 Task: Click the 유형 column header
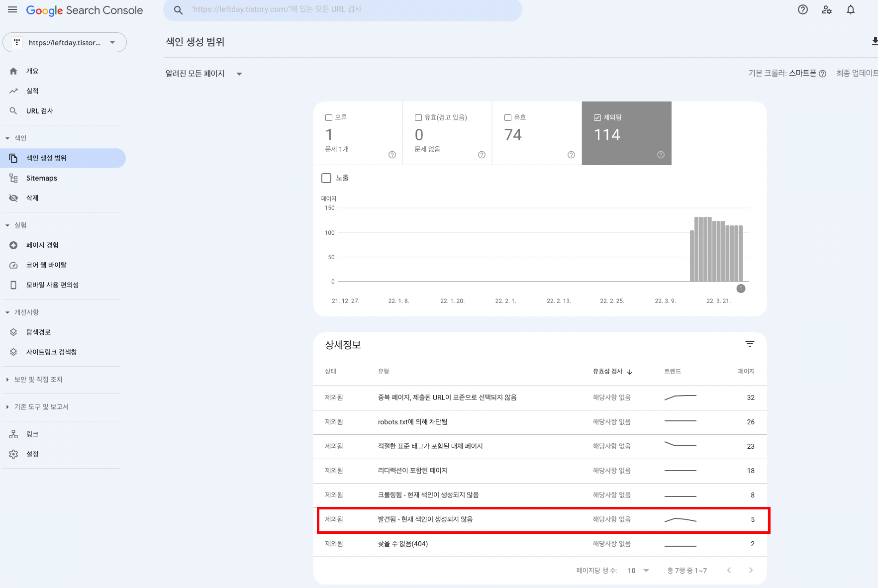click(384, 372)
